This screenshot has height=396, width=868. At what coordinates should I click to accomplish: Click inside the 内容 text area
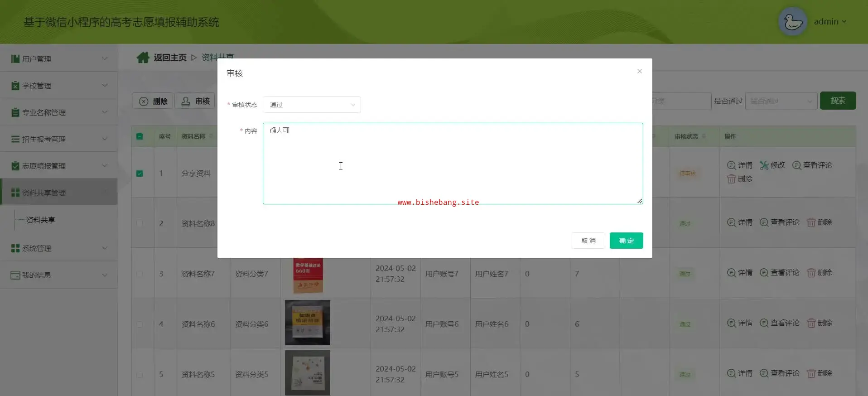pos(452,164)
